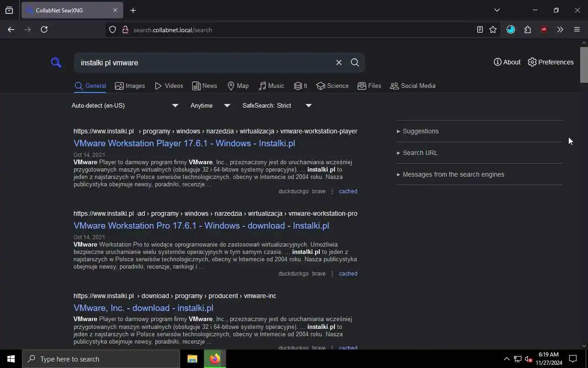Image resolution: width=588 pixels, height=368 pixels.
Task: Bookmark this page with star icon
Action: click(x=493, y=29)
